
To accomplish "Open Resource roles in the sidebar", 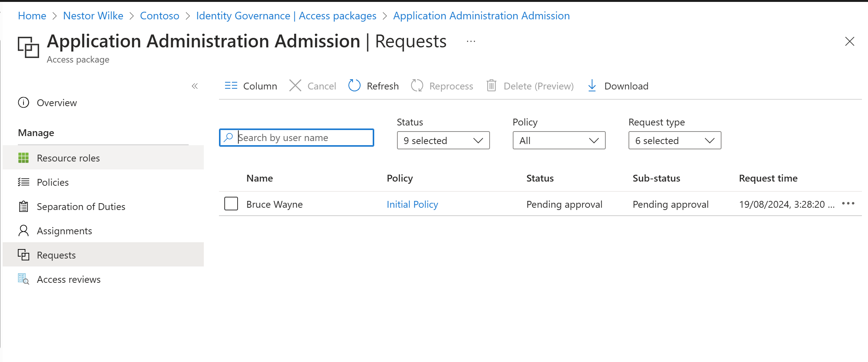I will coord(68,158).
